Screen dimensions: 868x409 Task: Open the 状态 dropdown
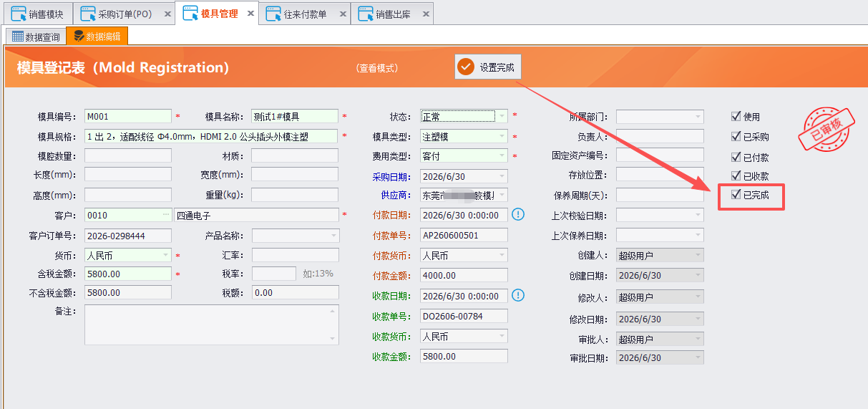tap(502, 116)
